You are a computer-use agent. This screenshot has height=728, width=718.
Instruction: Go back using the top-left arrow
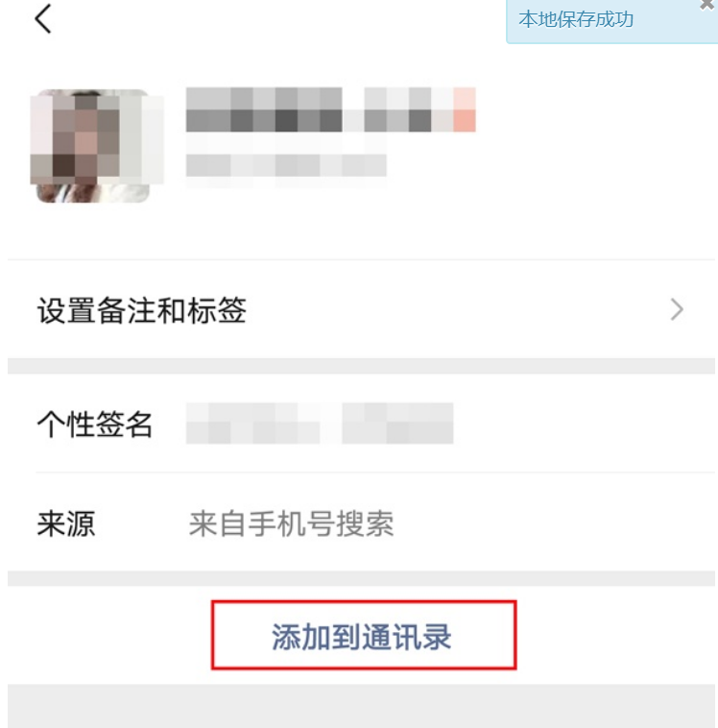click(x=42, y=19)
